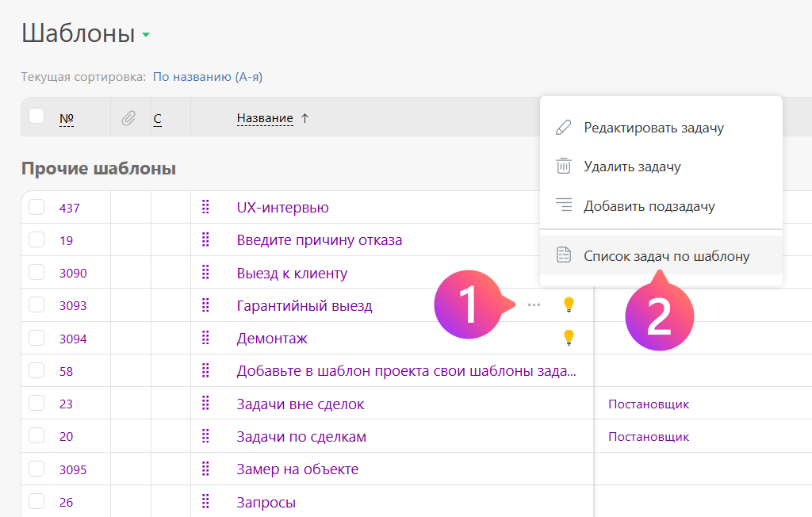Sort by the № column header
This screenshot has height=517, width=812.
tap(67, 119)
